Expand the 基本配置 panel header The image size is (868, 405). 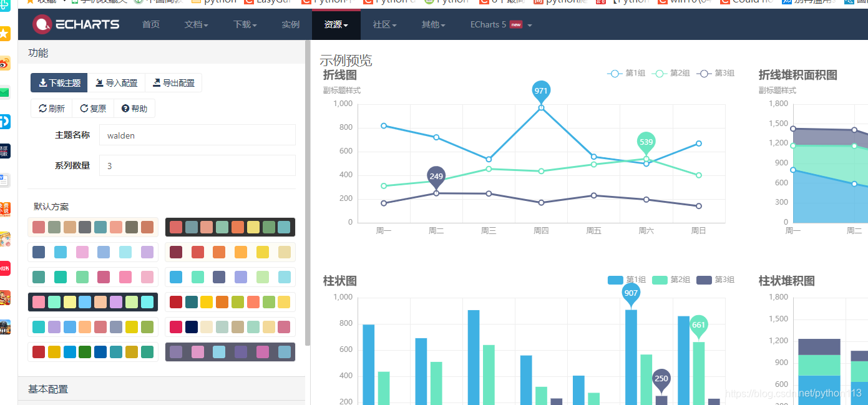[161, 389]
